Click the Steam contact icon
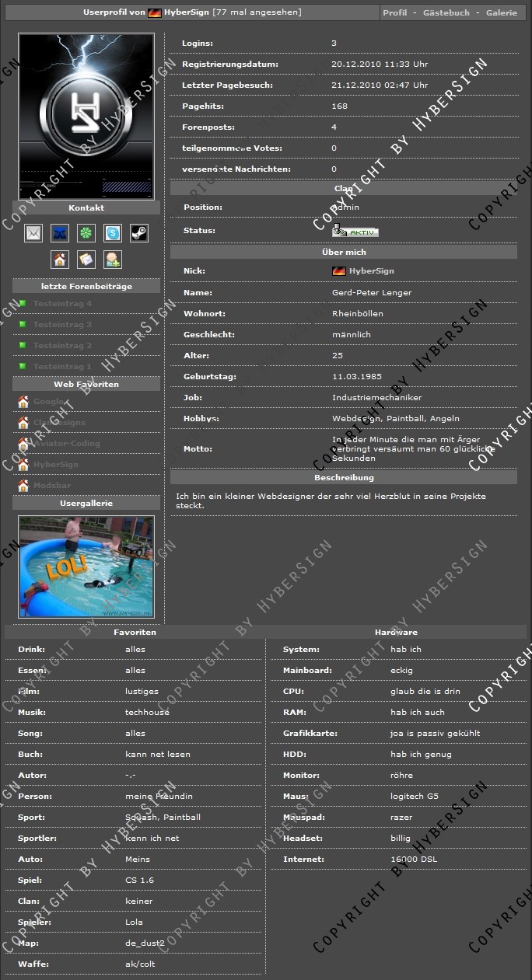 pos(138,232)
